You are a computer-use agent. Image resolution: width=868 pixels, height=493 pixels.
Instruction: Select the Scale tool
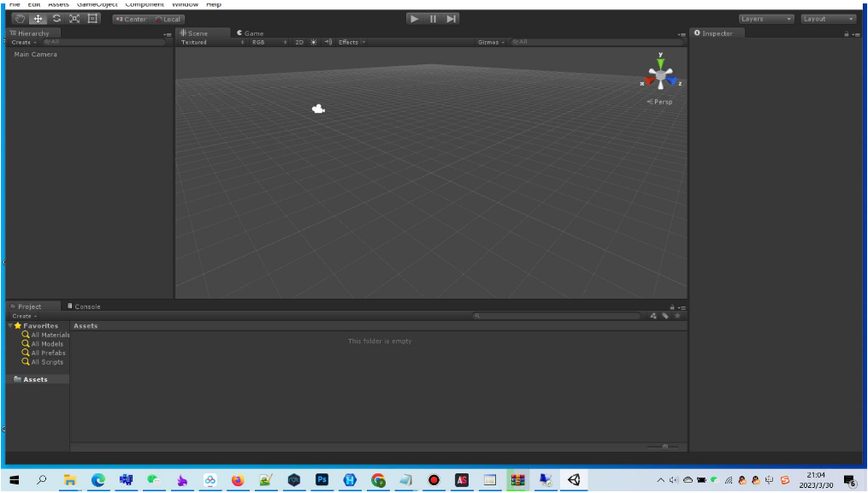click(75, 19)
